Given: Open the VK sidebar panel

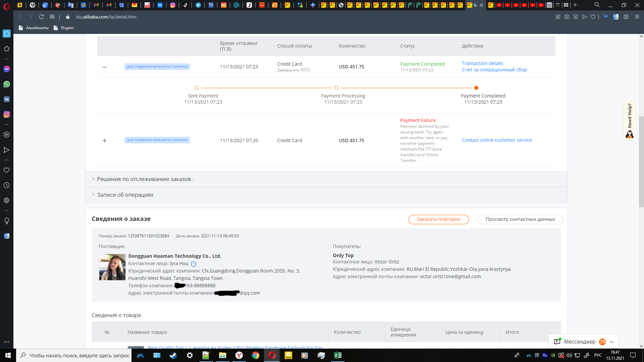Looking at the screenshot, I should tap(7, 99).
